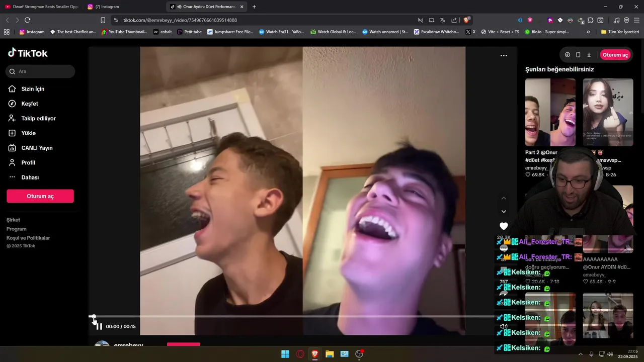Open YouTube Thumbnail bookmark
The width and height of the screenshot is (644, 362).
click(124, 32)
